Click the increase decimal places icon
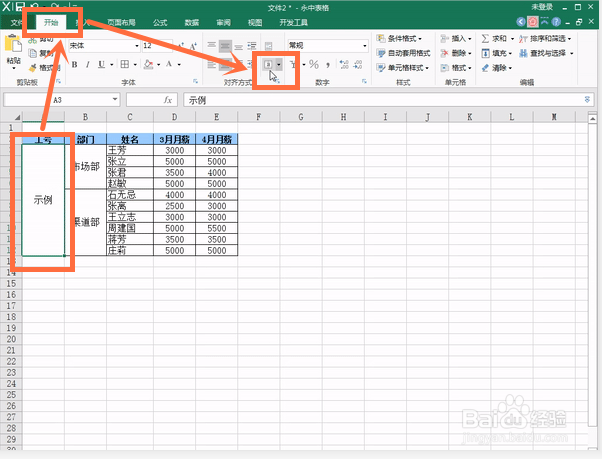The height and width of the screenshot is (459, 602). (x=344, y=64)
